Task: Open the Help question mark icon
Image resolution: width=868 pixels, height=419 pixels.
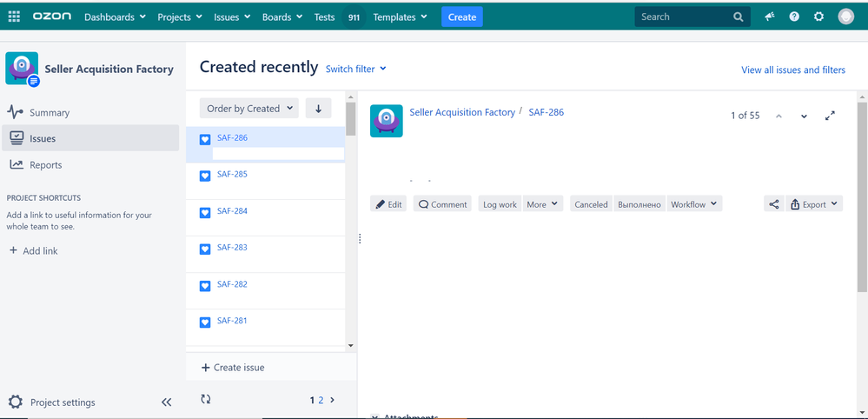Action: pyautogui.click(x=794, y=17)
